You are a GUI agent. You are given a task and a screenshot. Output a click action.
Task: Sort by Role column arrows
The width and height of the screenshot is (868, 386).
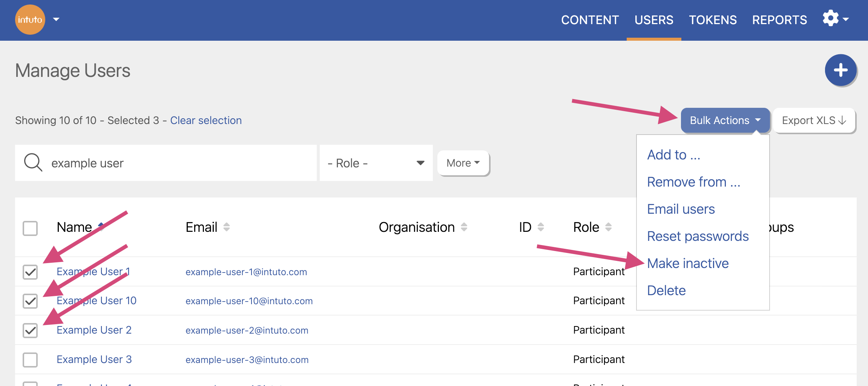point(608,227)
